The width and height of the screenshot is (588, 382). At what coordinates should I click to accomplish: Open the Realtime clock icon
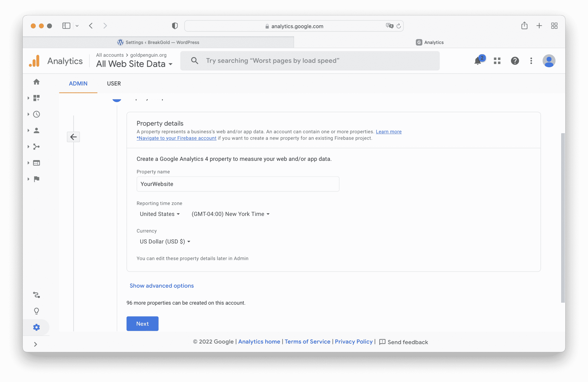point(36,114)
